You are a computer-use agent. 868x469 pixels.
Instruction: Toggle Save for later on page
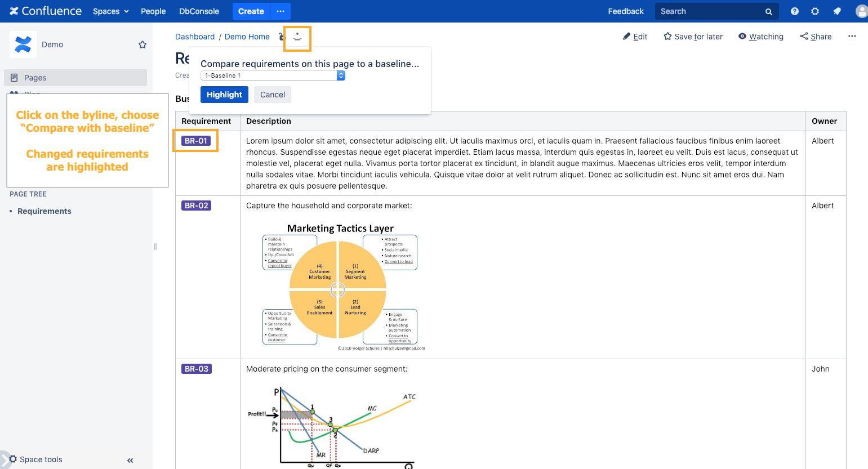coord(693,37)
